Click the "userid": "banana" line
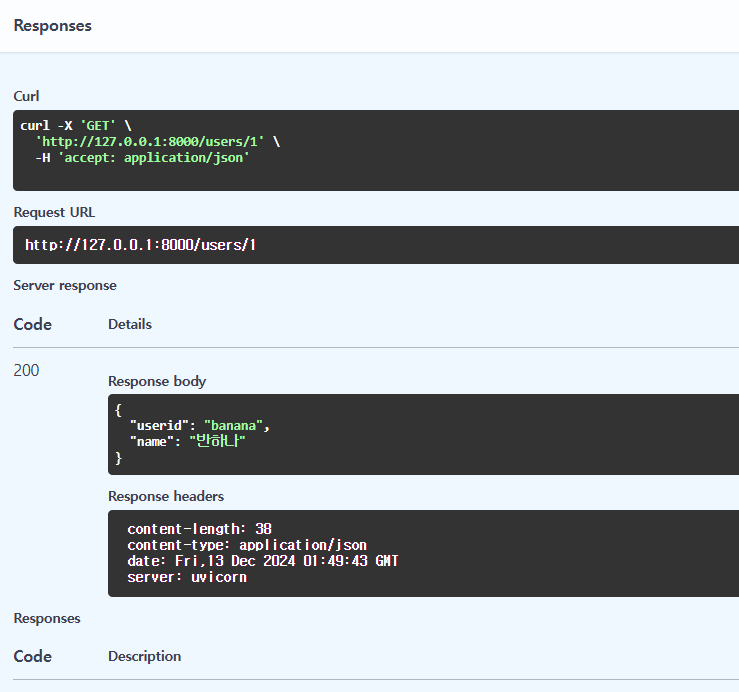Image resolution: width=739 pixels, height=692 pixels. pyautogui.click(x=200, y=426)
